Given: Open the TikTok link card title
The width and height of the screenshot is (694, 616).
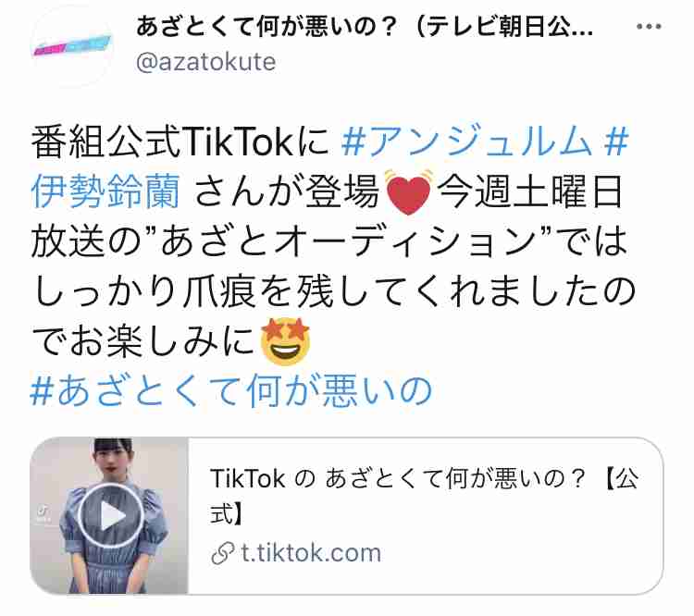Looking at the screenshot, I should (424, 496).
